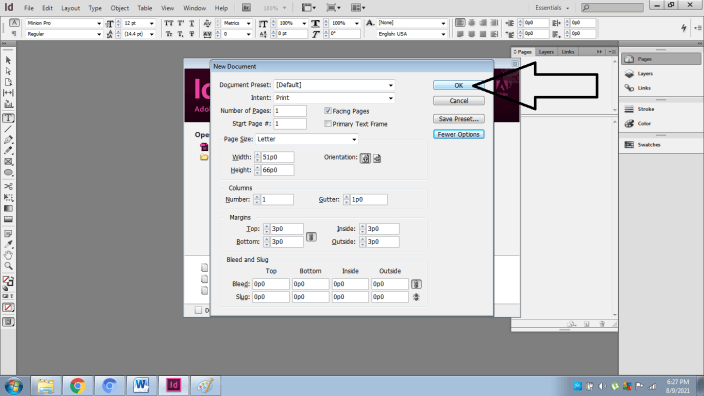The image size is (704, 396).
Task: Select the Note tool
Action: [8, 234]
